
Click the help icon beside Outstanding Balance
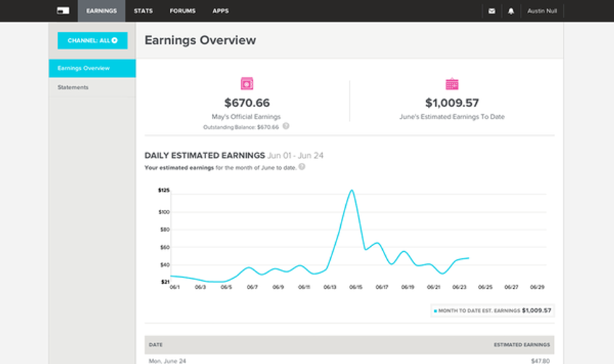point(286,126)
